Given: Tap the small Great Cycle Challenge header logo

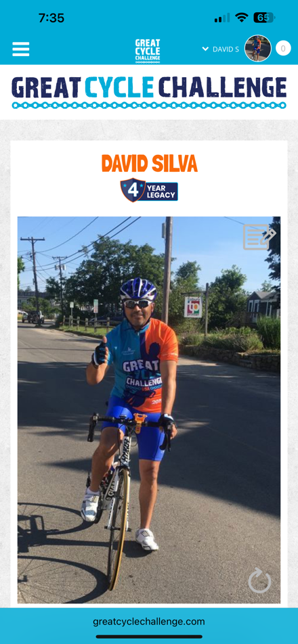Looking at the screenshot, I should 148,51.
